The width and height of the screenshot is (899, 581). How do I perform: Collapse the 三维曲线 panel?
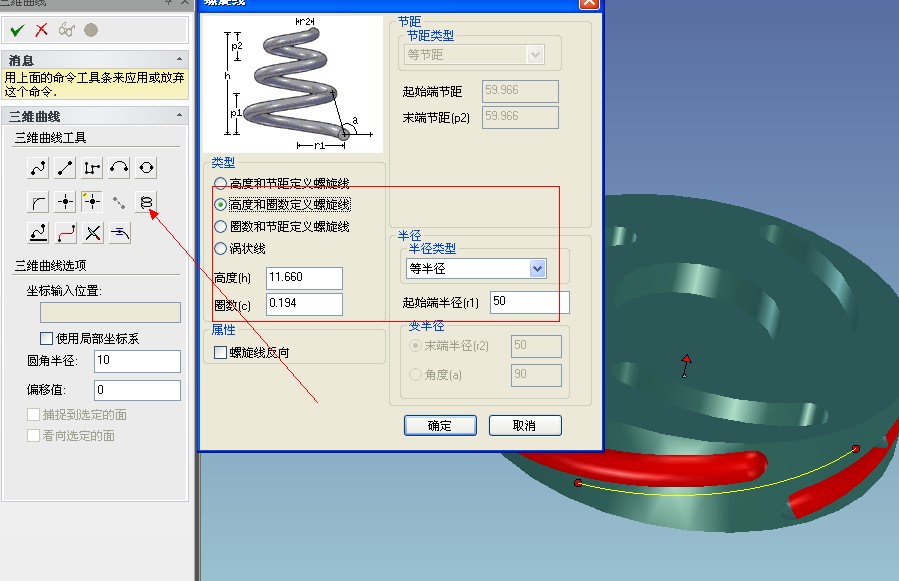click(179, 116)
